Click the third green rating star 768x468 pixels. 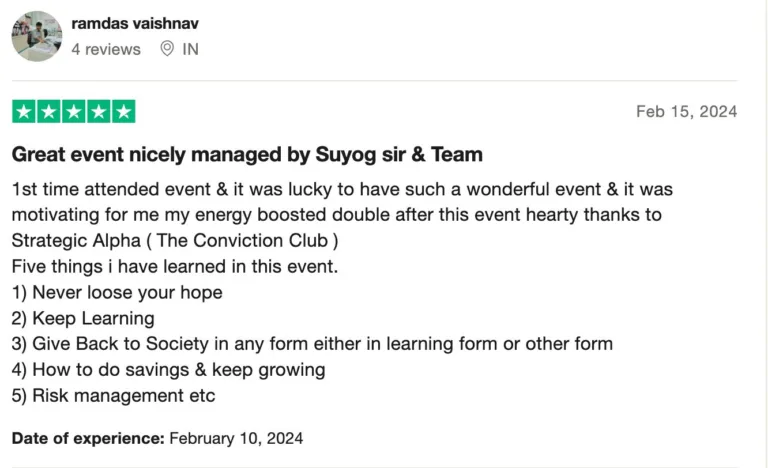coord(74,112)
